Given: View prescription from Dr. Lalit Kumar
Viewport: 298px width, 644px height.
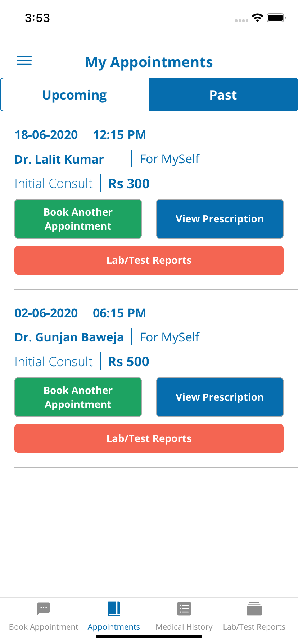Looking at the screenshot, I should coord(220,219).
